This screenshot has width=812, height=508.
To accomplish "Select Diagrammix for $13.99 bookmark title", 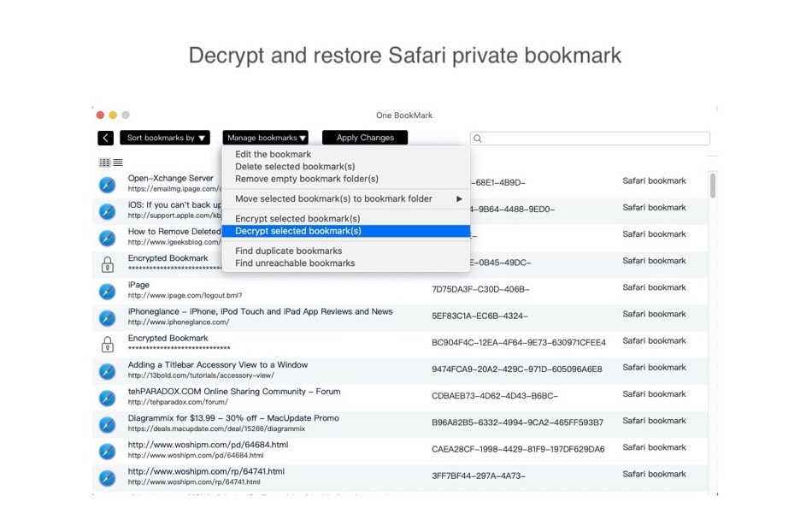I will pos(233,418).
